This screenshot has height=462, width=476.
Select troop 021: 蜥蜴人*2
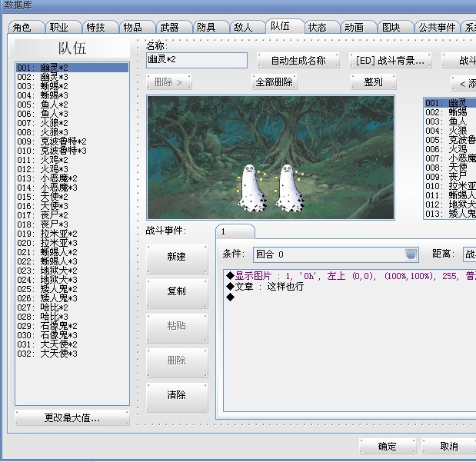click(72, 252)
